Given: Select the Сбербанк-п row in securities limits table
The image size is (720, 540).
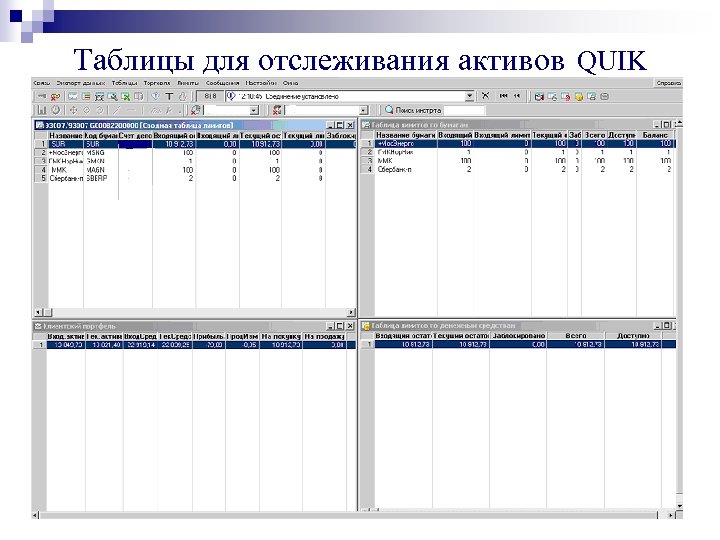Looking at the screenshot, I should click(x=518, y=169).
